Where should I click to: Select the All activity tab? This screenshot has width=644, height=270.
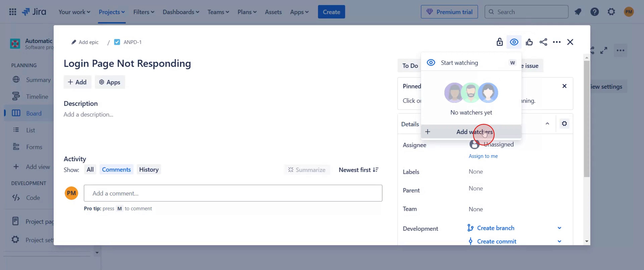click(x=90, y=170)
